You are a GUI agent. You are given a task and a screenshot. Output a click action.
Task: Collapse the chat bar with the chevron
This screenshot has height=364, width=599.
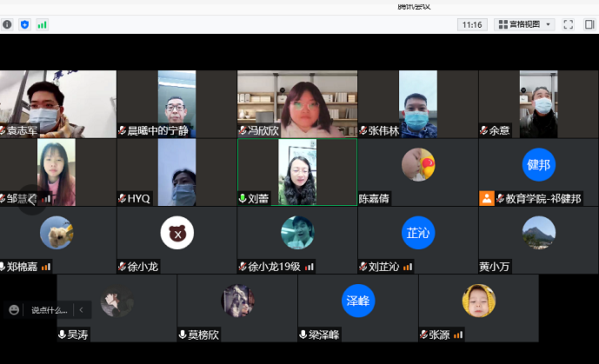82,309
